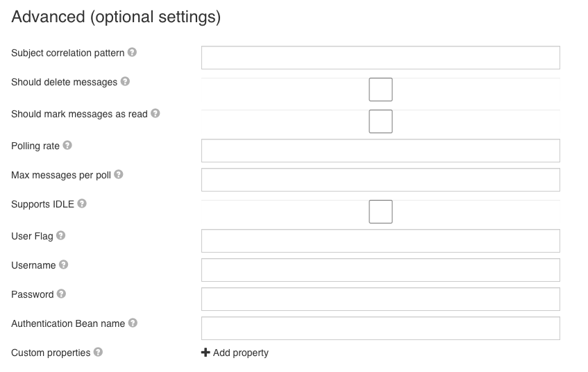
Task: Click the Polling rate help icon
Action: (x=67, y=145)
